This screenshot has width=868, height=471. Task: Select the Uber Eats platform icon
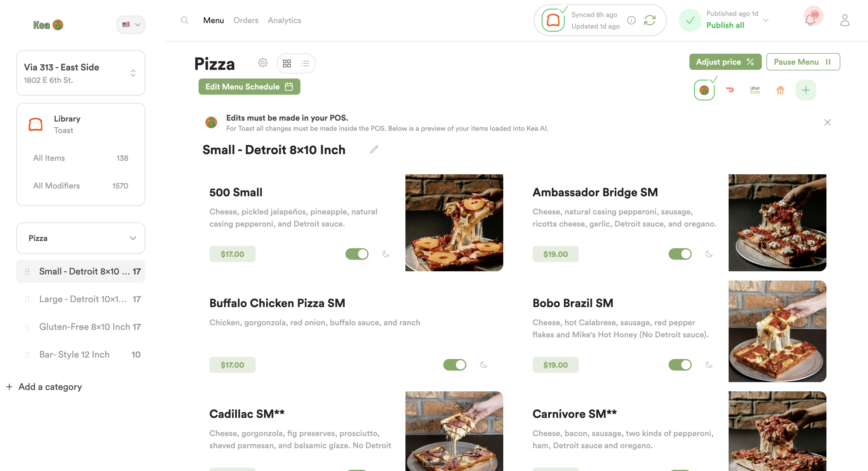click(x=755, y=90)
